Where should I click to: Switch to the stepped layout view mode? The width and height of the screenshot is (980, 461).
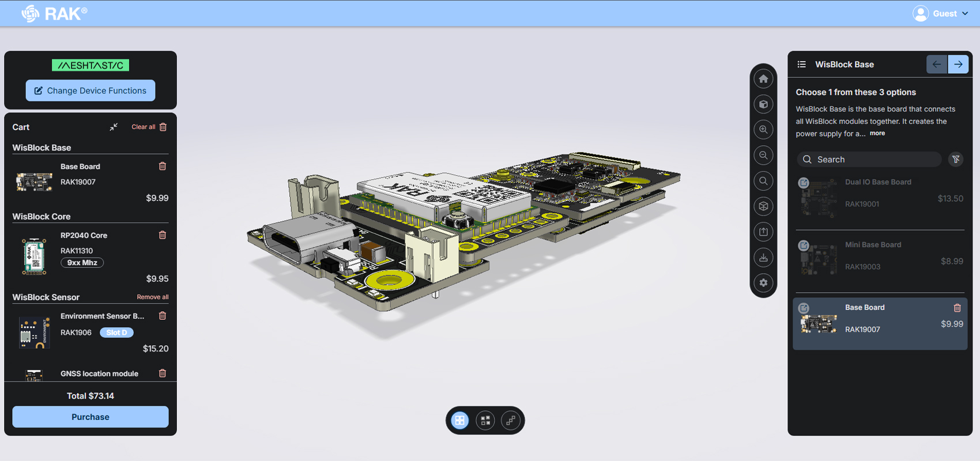(x=511, y=421)
